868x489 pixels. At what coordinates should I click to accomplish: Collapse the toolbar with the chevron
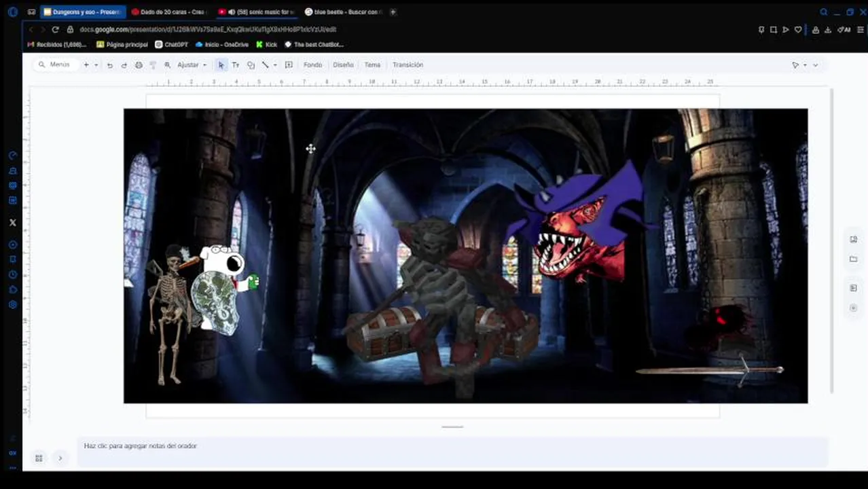point(815,65)
